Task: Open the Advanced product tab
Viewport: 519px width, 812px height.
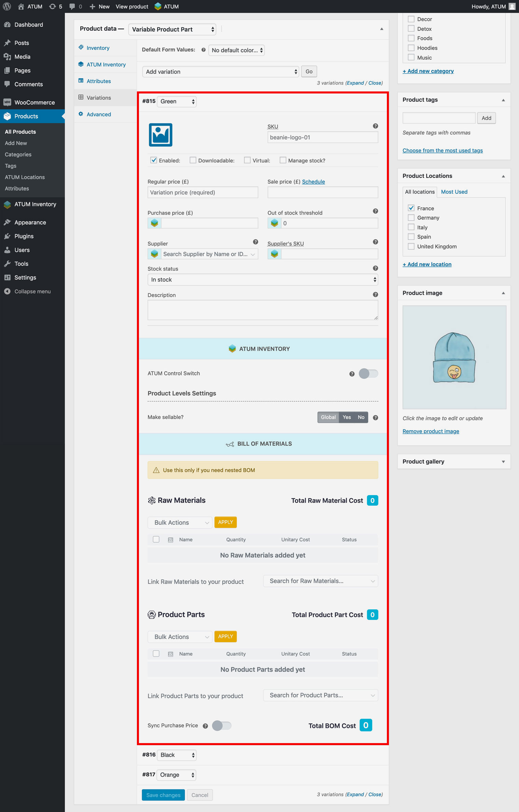Action: point(99,114)
